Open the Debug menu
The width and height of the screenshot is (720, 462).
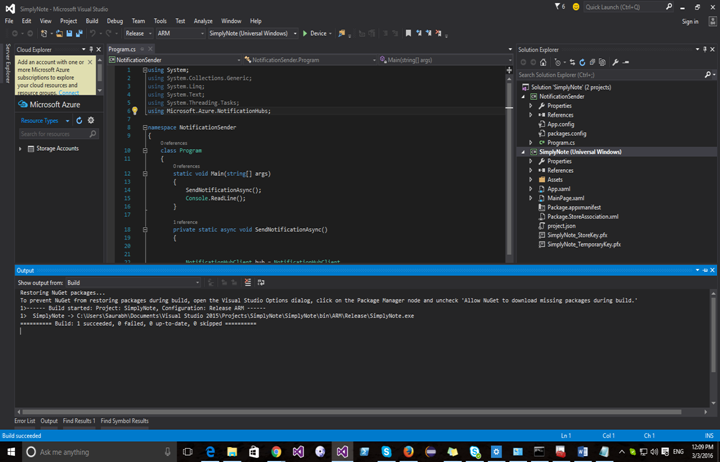point(115,20)
